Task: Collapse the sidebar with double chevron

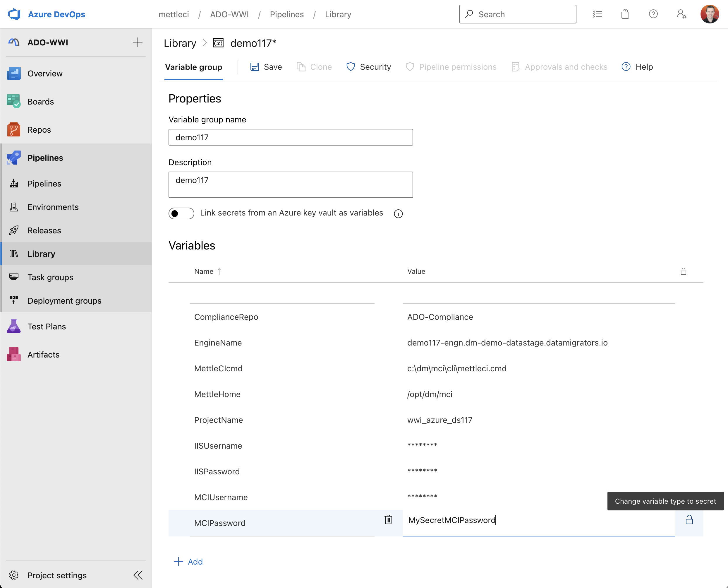Action: point(138,575)
